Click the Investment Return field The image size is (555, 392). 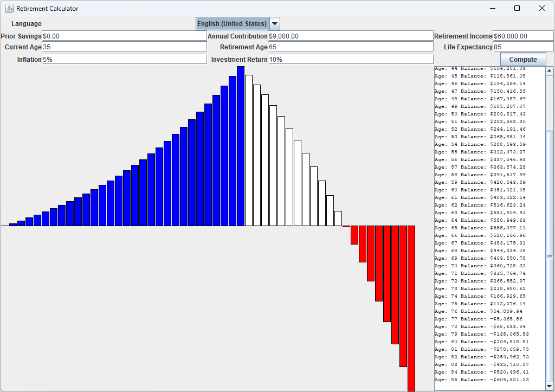point(350,59)
